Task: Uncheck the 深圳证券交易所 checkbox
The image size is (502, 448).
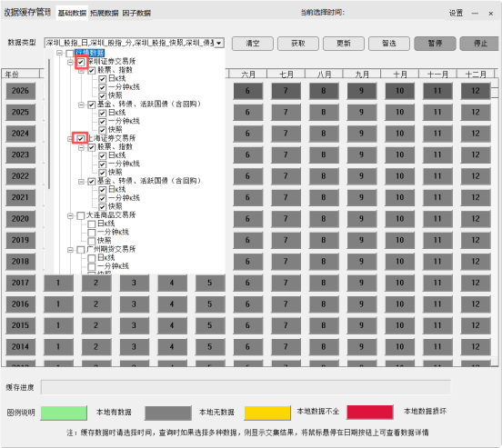Action: click(81, 62)
